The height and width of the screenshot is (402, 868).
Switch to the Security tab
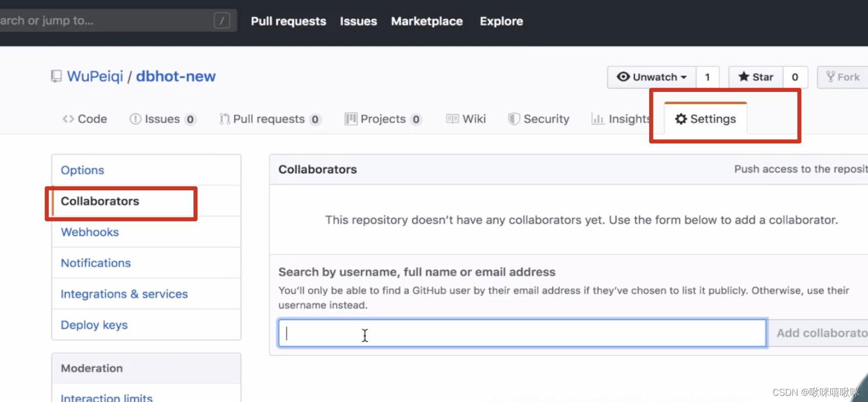coord(539,119)
